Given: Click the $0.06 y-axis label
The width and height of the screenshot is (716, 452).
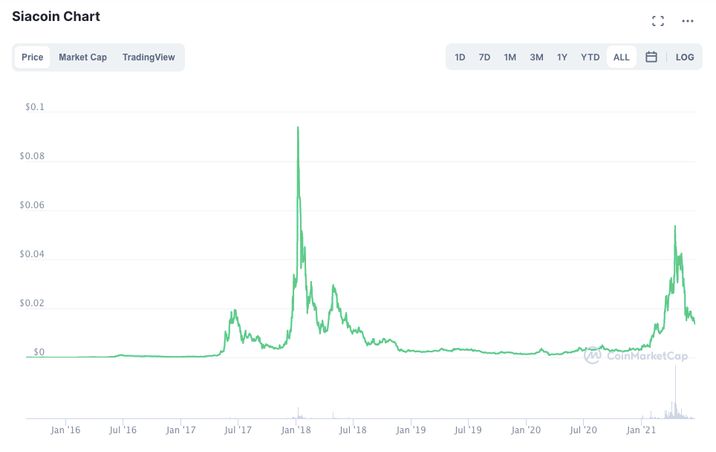Looking at the screenshot, I should pos(32,205).
